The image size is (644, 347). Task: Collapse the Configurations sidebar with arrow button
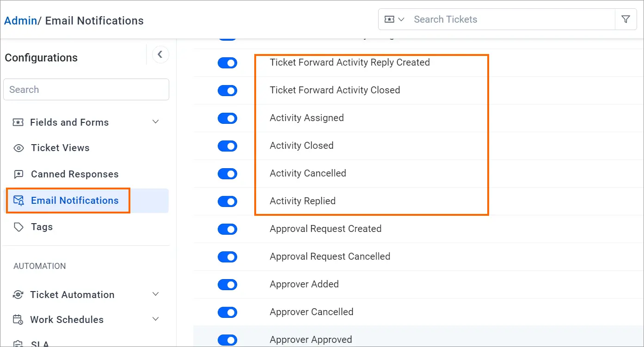click(x=160, y=55)
